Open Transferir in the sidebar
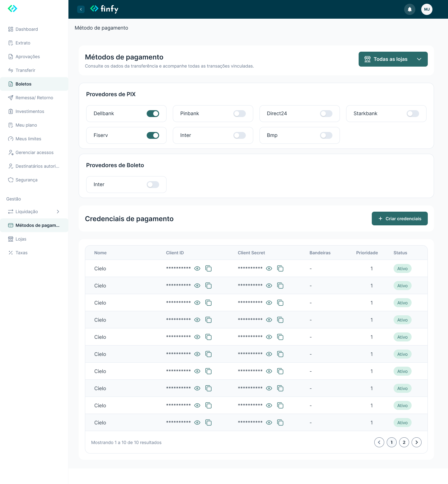Screen dimensions: 448x484 click(34, 70)
